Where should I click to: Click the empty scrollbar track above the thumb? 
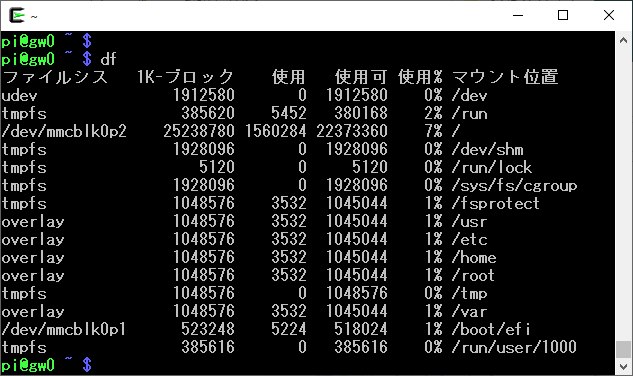click(623, 194)
